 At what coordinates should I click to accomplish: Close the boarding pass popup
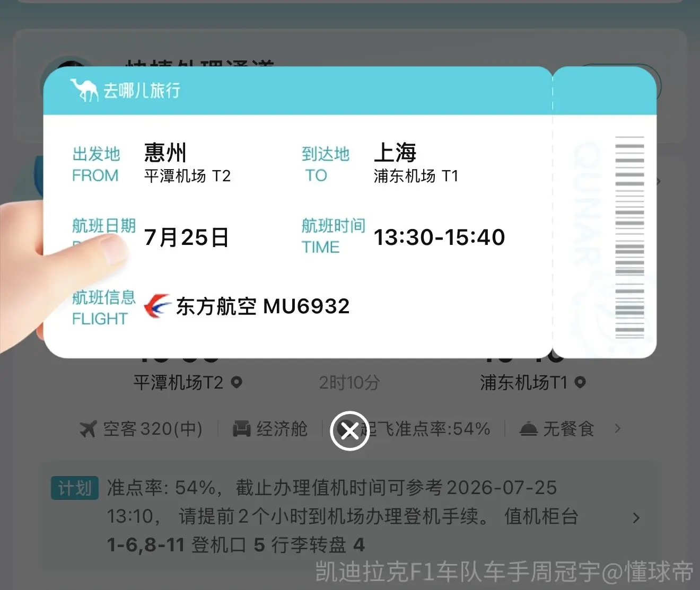(349, 430)
